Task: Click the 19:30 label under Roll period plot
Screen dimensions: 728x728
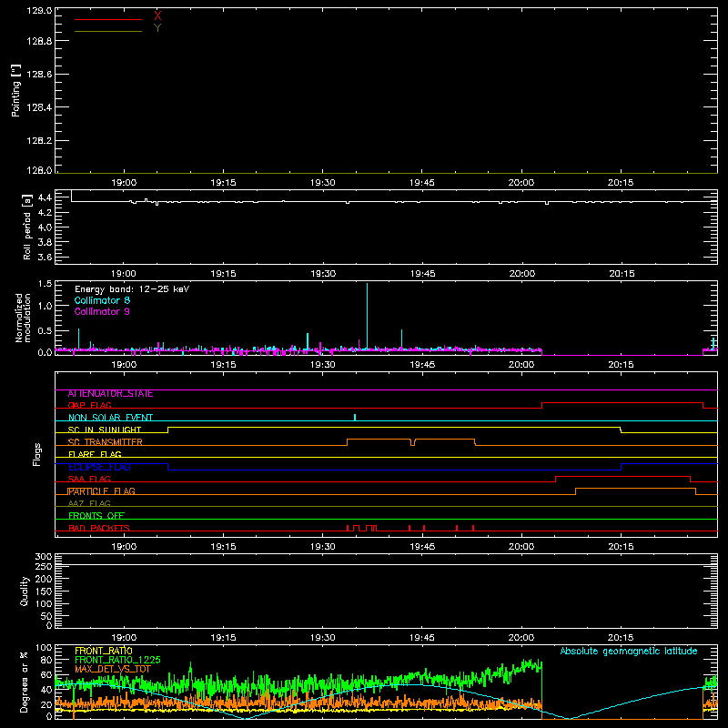Action: click(323, 274)
